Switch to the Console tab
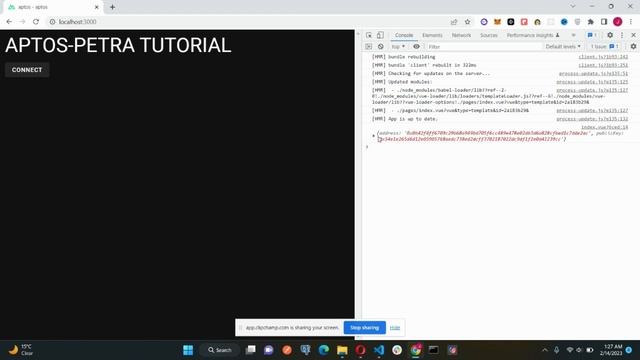The height and width of the screenshot is (360, 640). coord(404,36)
